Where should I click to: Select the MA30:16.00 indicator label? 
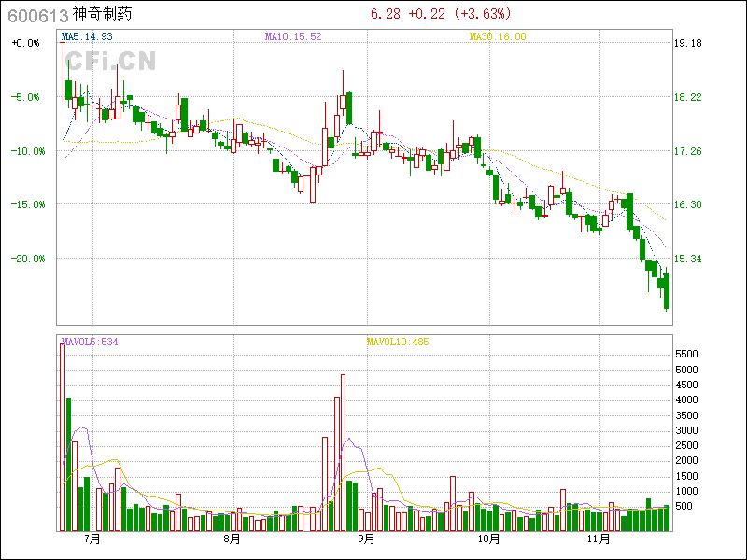tap(498, 36)
